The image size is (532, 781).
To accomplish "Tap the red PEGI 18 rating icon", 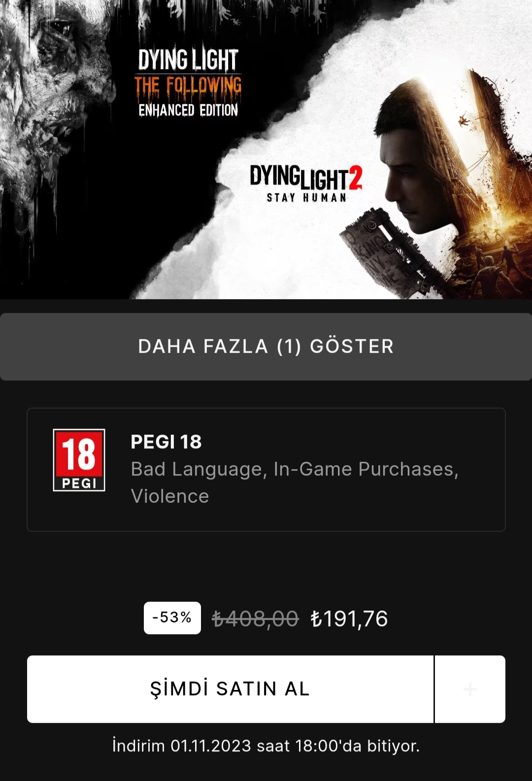I will [x=79, y=460].
